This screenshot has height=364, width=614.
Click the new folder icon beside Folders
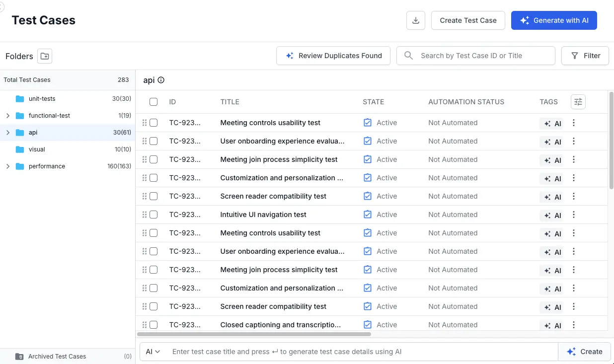pos(45,56)
